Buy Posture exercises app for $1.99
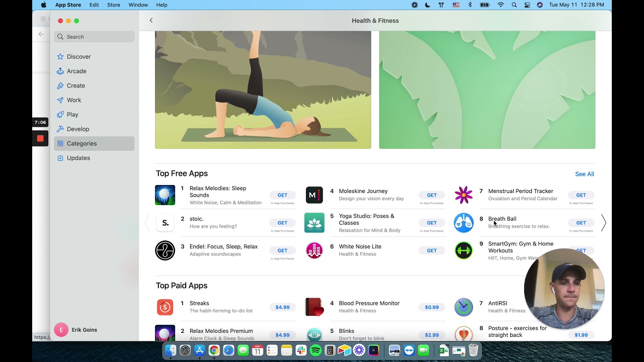The width and height of the screenshot is (644, 362). click(581, 335)
